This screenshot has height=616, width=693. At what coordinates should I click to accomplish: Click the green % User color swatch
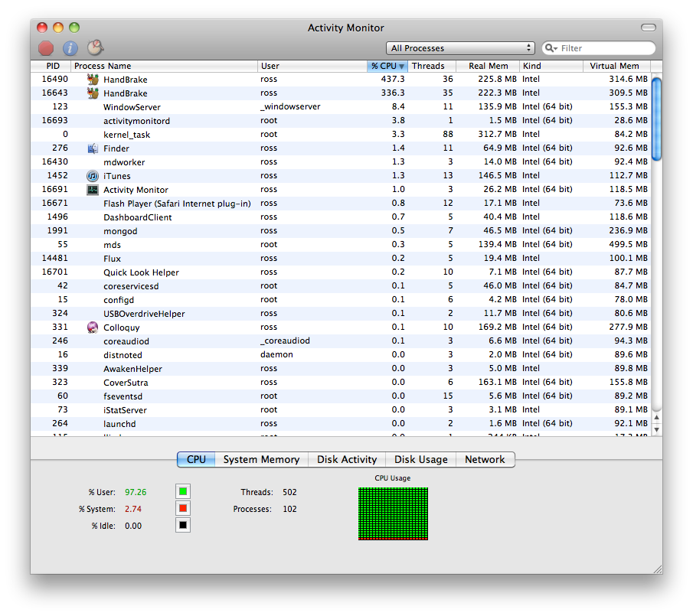pos(183,492)
